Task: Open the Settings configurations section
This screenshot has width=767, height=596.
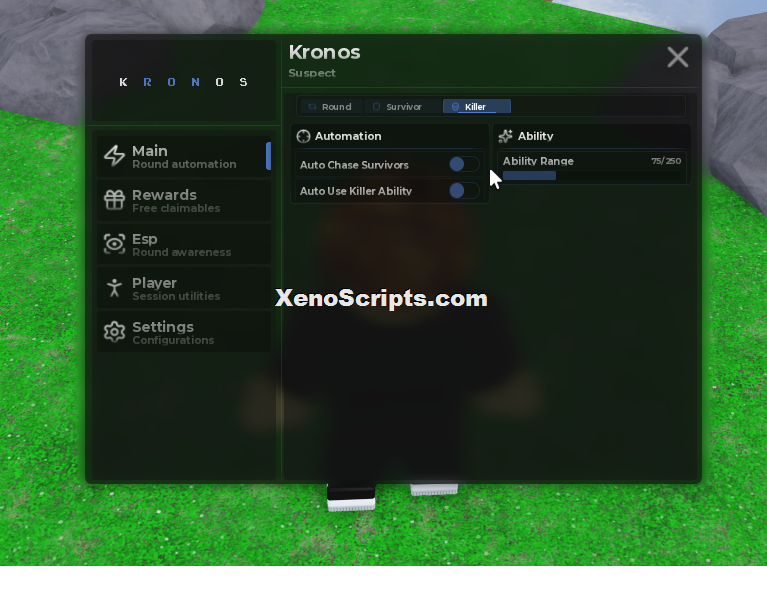Action: [x=184, y=332]
